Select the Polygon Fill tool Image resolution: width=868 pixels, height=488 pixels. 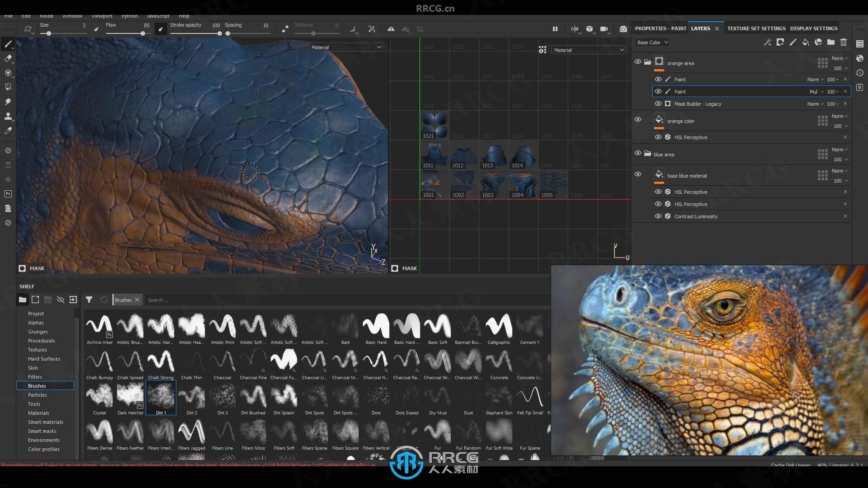click(8, 87)
